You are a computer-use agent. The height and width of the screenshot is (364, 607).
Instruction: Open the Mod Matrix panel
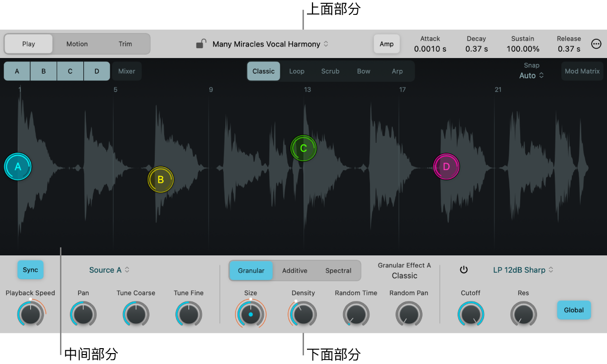(x=582, y=71)
